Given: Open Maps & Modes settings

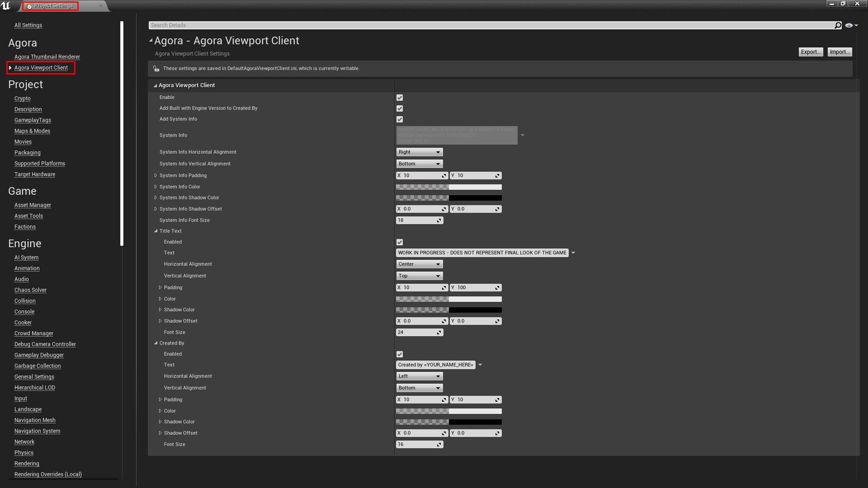Looking at the screenshot, I should click(x=32, y=131).
